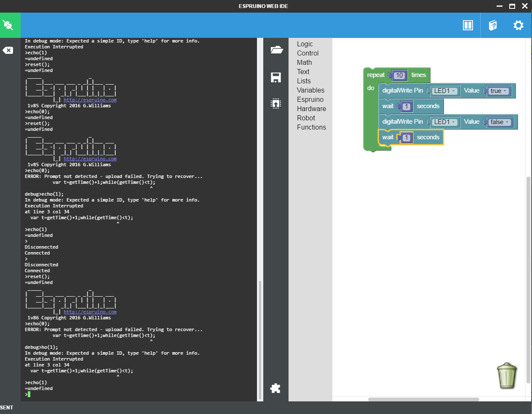532x414 pixels.
Task: Clear the terminal with the backspace icon
Action: (x=8, y=50)
